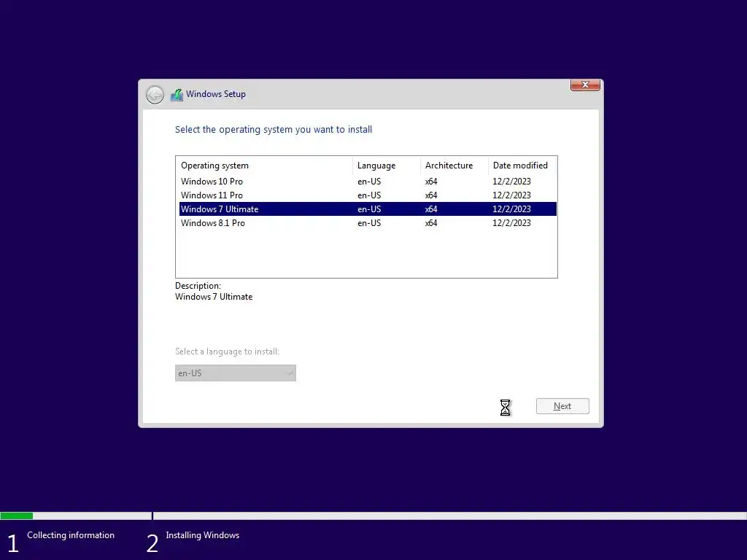Viewport: 747px width, 560px height.
Task: Select the Windows 10 Pro row
Action: click(x=368, y=182)
